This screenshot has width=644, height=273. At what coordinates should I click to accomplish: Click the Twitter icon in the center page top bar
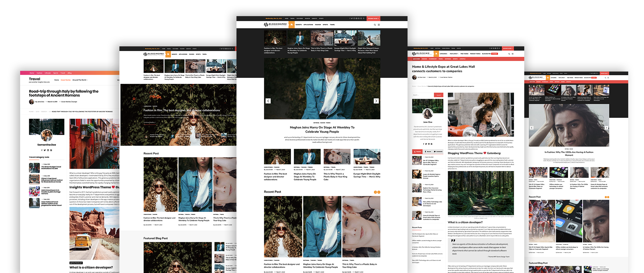(352, 18)
